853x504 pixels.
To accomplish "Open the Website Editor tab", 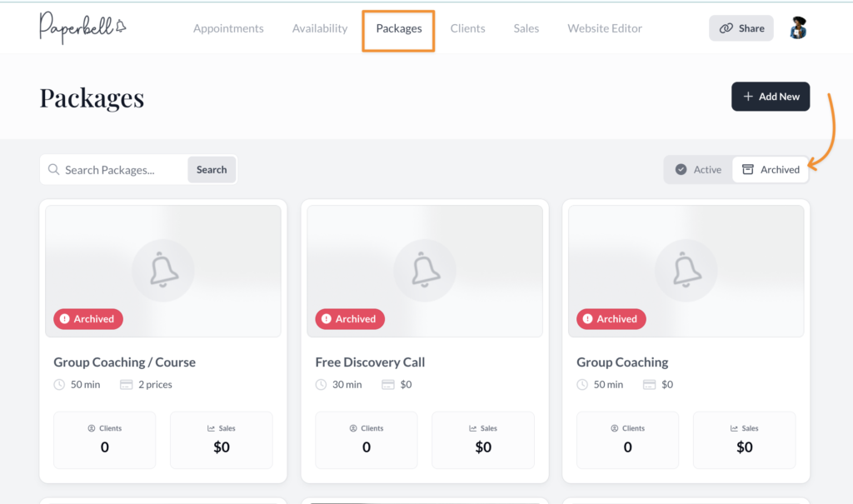I will [605, 28].
